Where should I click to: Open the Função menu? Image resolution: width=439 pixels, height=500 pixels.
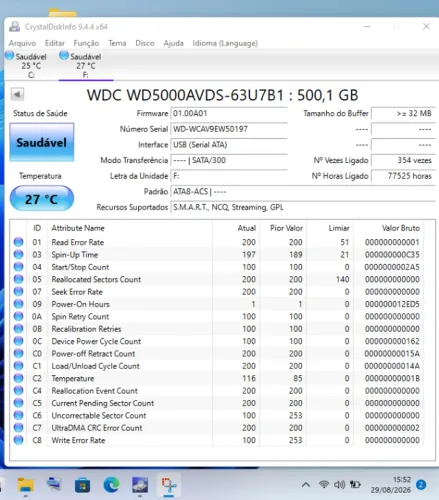click(x=86, y=43)
